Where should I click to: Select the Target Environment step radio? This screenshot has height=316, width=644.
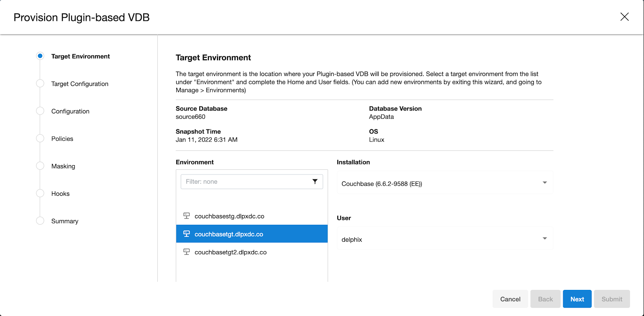[x=40, y=56]
